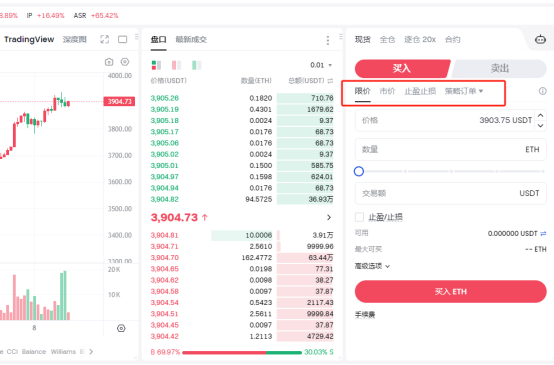Select the 深度图 depth chart tab
The width and height of the screenshot is (554, 365).
pyautogui.click(x=75, y=39)
